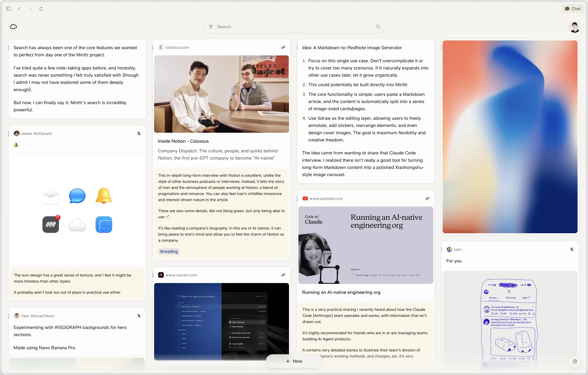Open the X icon on James McDonald card

click(x=139, y=133)
